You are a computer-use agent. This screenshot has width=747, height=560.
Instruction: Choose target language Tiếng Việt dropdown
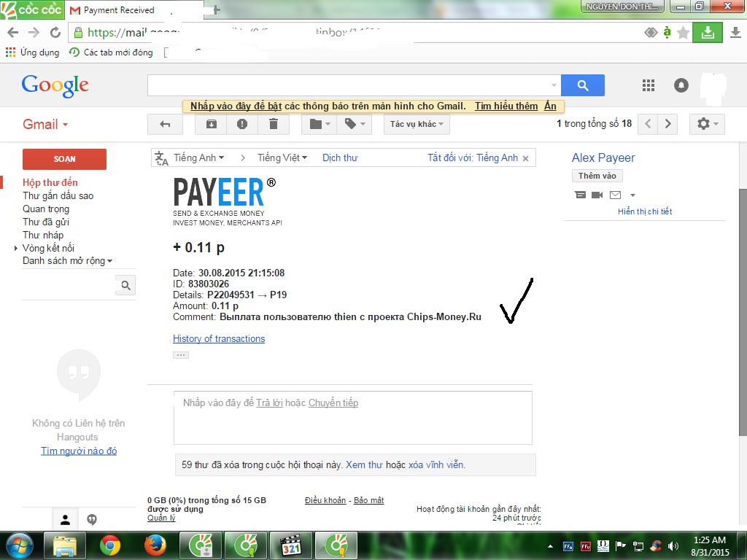(282, 157)
